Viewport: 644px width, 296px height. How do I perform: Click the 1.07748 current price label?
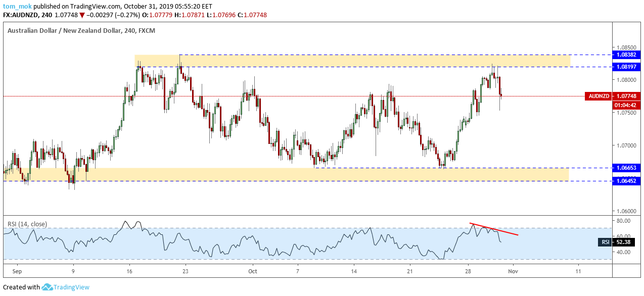pos(626,96)
